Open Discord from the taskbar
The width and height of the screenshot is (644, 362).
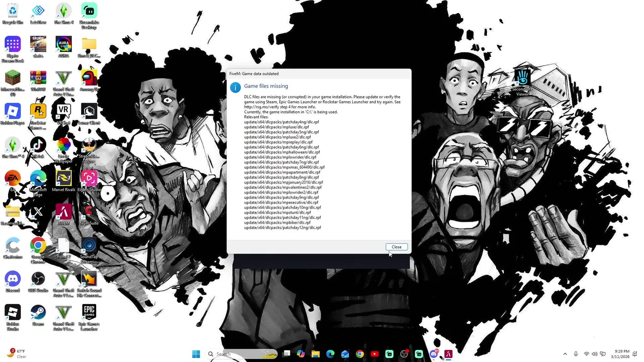coord(434,354)
